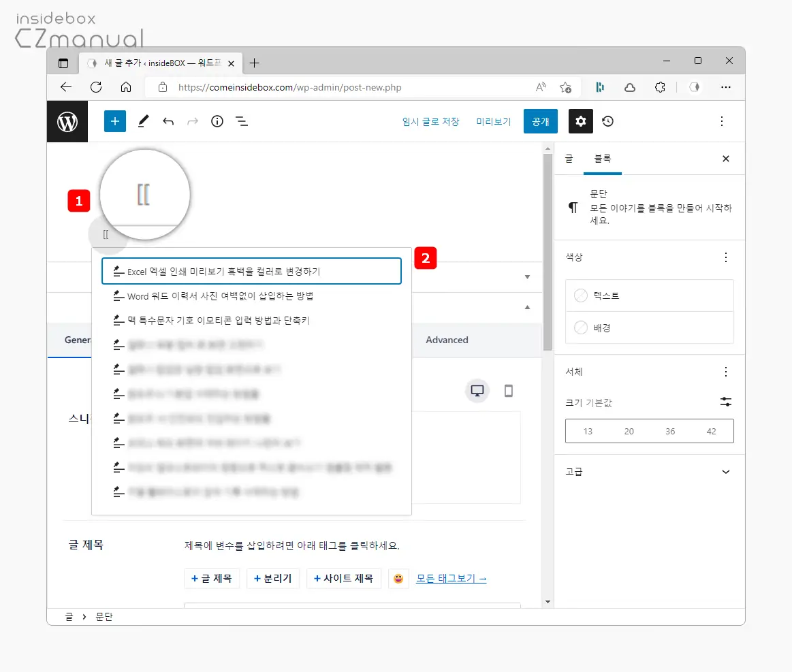
Task: Select font size 36
Action: coord(670,431)
